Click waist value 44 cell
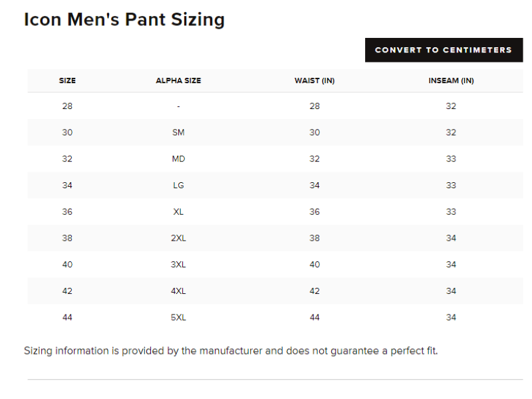 click(315, 317)
